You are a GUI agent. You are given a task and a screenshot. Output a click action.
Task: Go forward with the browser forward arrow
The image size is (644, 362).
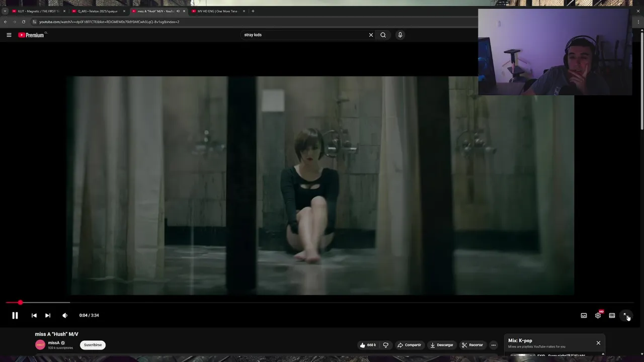[x=14, y=22]
